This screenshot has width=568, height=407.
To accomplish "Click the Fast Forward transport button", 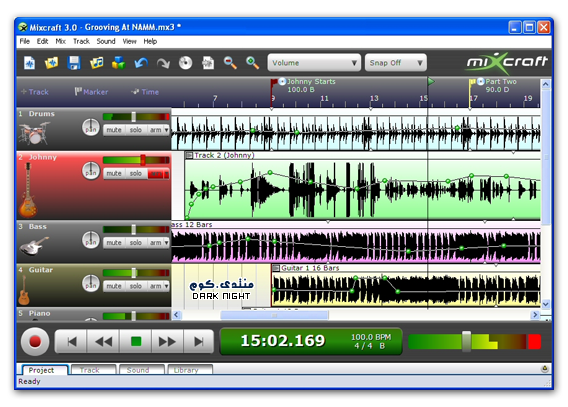I will 167,341.
